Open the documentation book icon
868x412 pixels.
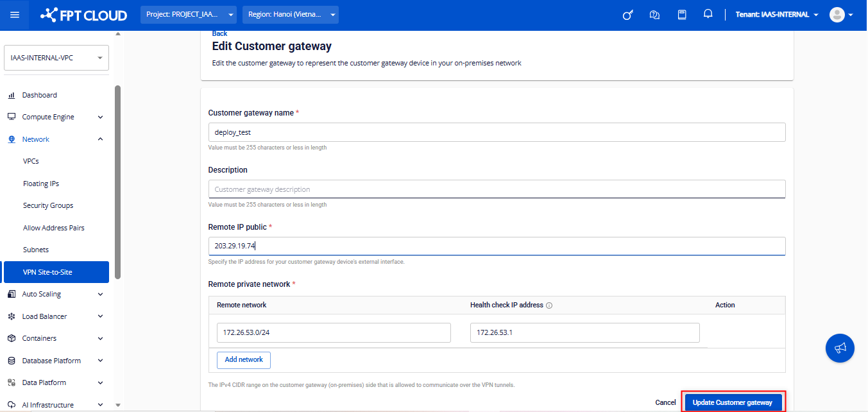[682, 15]
